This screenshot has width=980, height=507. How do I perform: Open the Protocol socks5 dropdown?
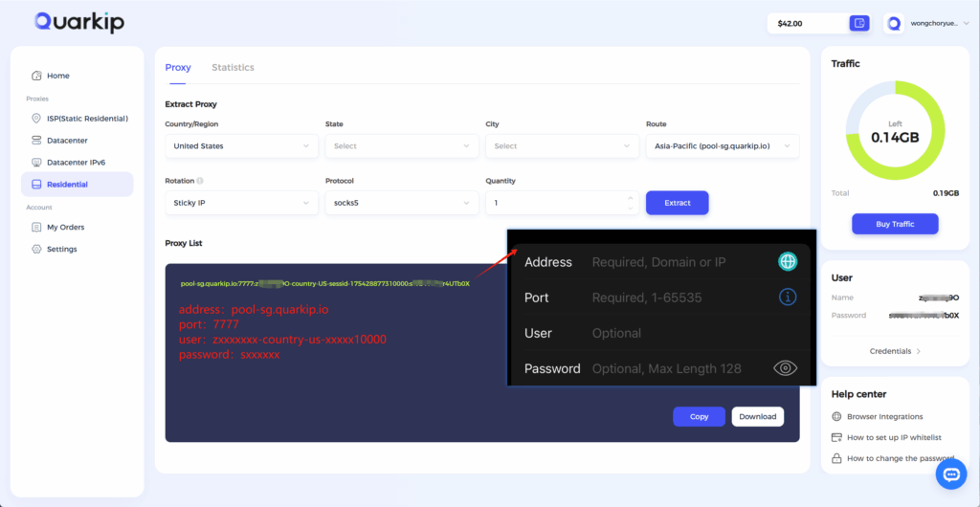click(402, 203)
